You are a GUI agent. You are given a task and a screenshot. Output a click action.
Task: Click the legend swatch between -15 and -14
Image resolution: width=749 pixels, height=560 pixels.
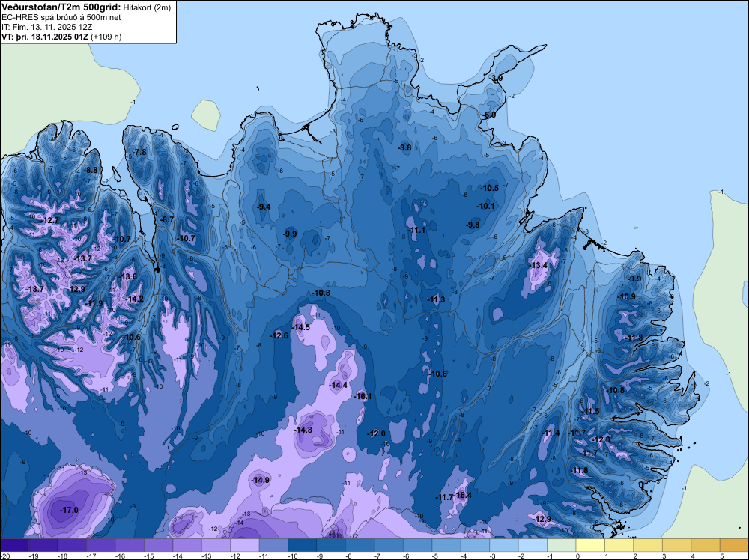tap(158, 545)
